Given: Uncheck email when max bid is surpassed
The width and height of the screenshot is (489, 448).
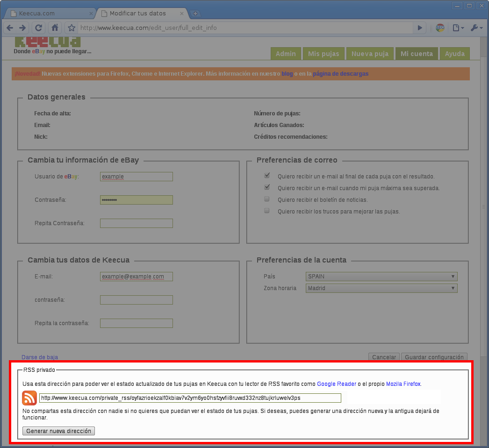Looking at the screenshot, I should coord(267,187).
